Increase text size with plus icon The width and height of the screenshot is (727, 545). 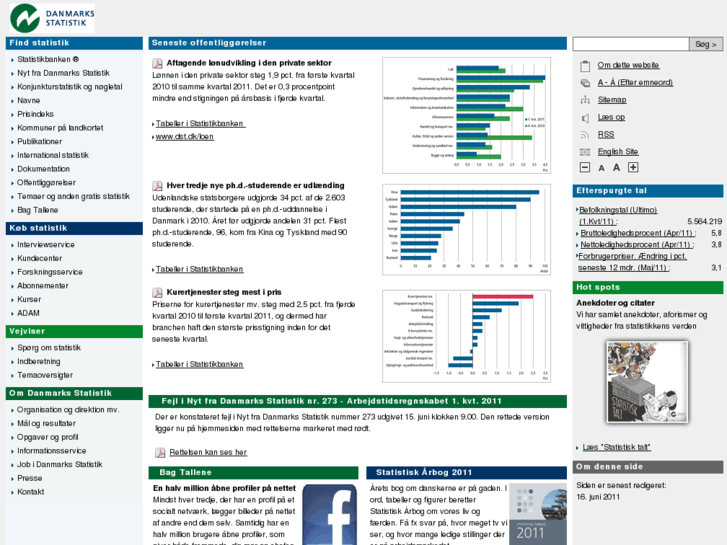click(x=633, y=167)
